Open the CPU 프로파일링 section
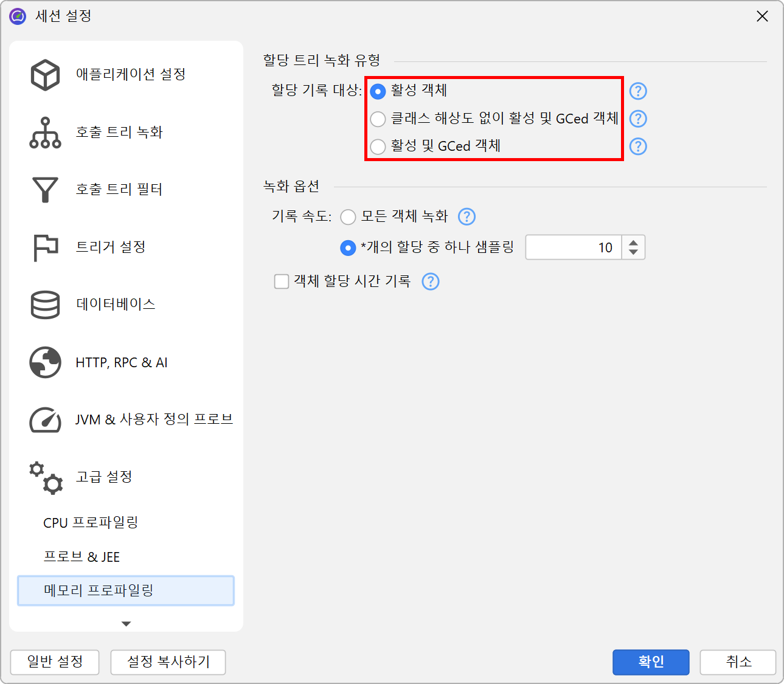The width and height of the screenshot is (784, 684). pos(91,523)
